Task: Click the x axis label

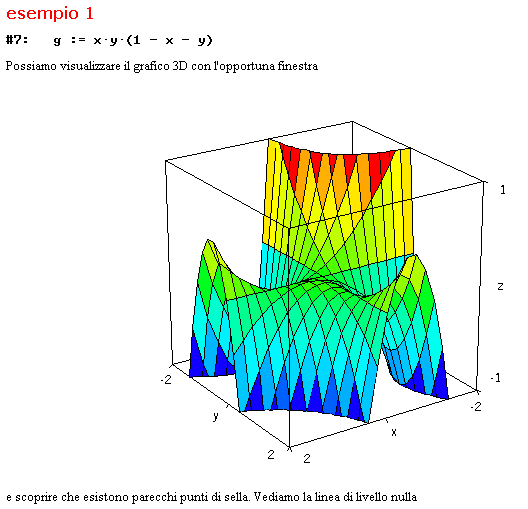Action: pos(394,432)
